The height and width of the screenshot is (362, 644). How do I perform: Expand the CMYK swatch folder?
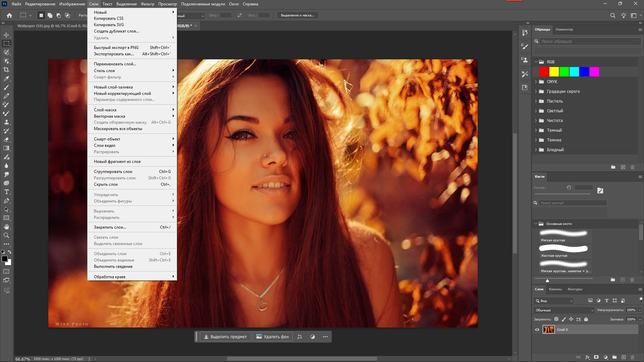536,82
